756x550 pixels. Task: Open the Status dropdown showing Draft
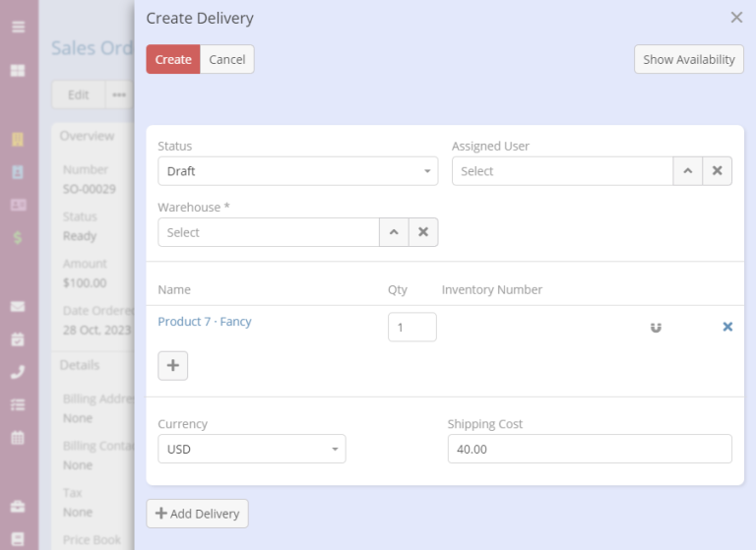tap(297, 171)
